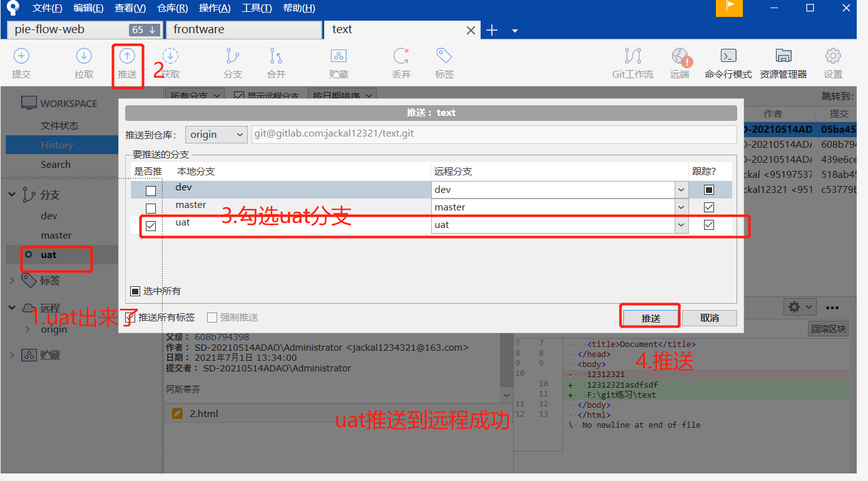Open the Help (帮助) menu

[299, 8]
